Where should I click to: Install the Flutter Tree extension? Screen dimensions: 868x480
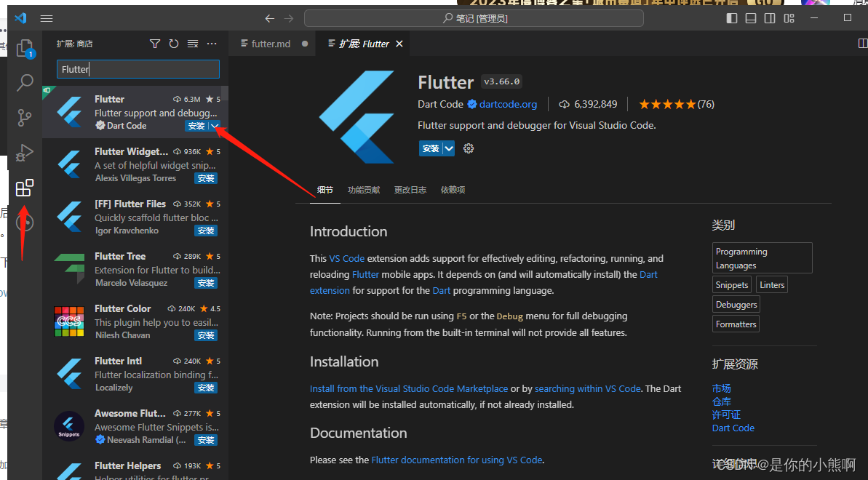click(206, 283)
